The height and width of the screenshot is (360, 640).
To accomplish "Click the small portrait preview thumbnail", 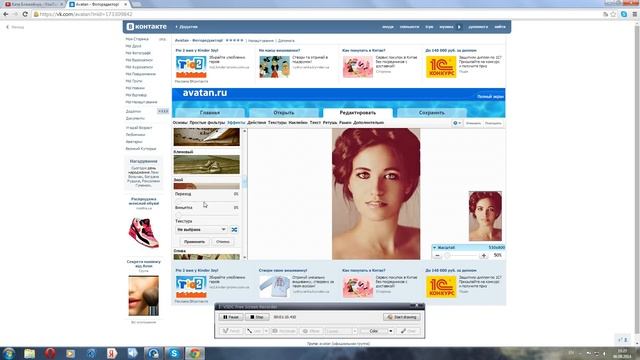I will (485, 216).
